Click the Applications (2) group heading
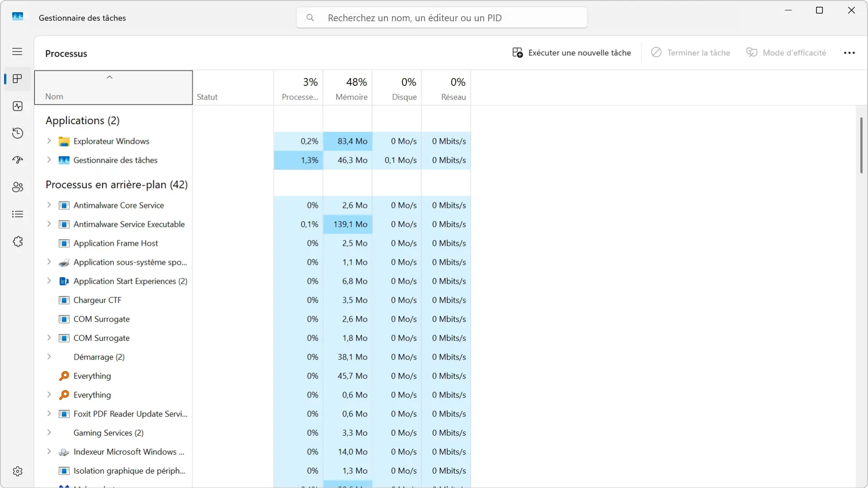 click(83, 121)
